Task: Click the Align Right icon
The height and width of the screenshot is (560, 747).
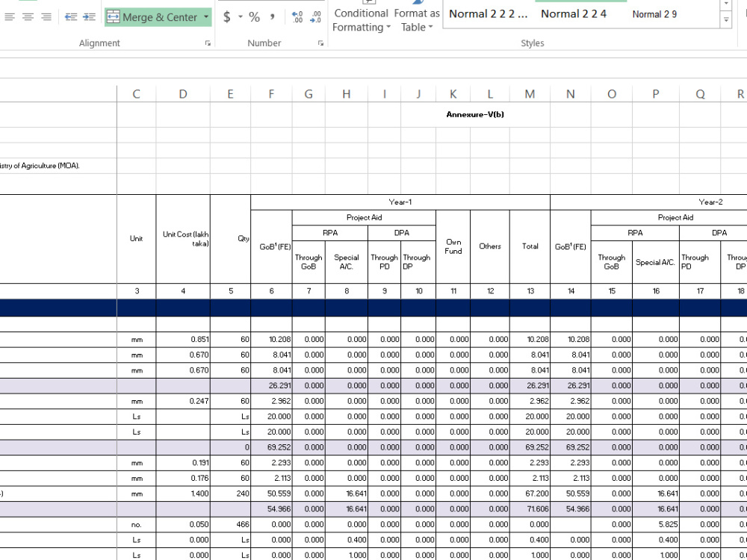Action: 46,17
